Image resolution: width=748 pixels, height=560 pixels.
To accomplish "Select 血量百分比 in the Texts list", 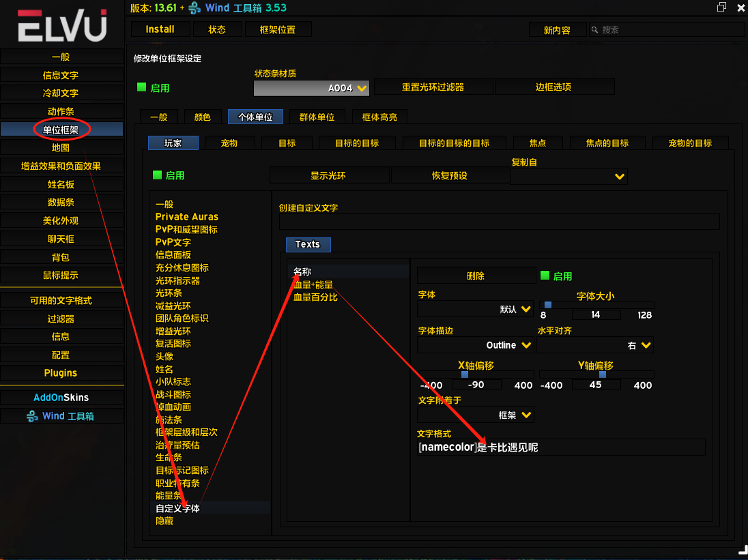I will [x=315, y=297].
